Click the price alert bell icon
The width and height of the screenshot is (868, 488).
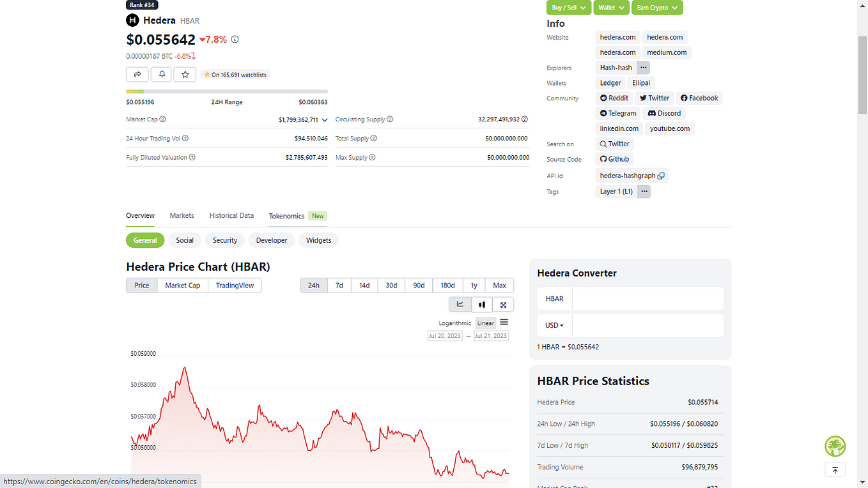(x=162, y=75)
